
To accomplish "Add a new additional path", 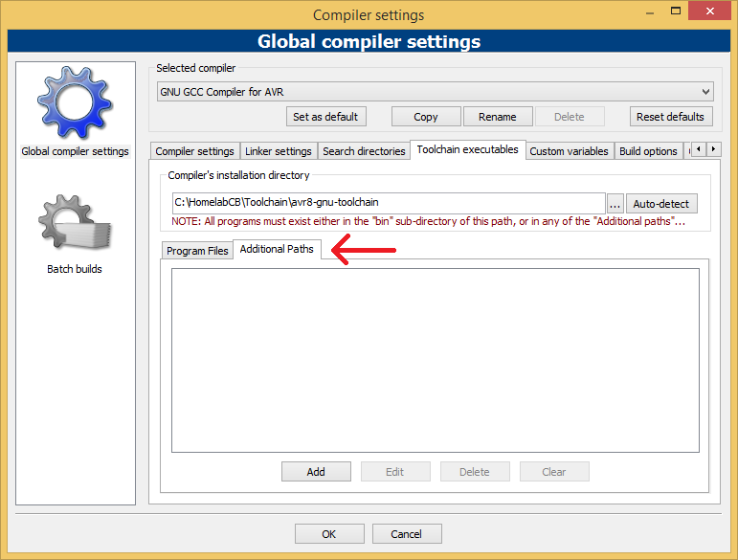I will [316, 472].
